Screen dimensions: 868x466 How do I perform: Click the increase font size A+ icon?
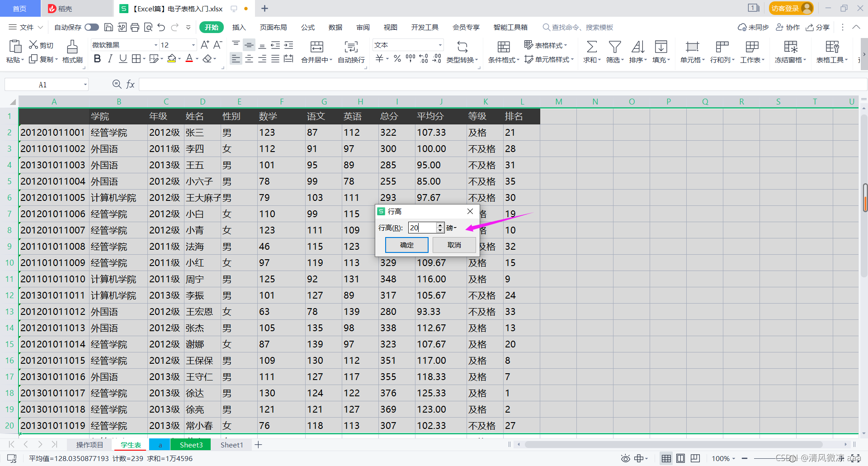205,45
